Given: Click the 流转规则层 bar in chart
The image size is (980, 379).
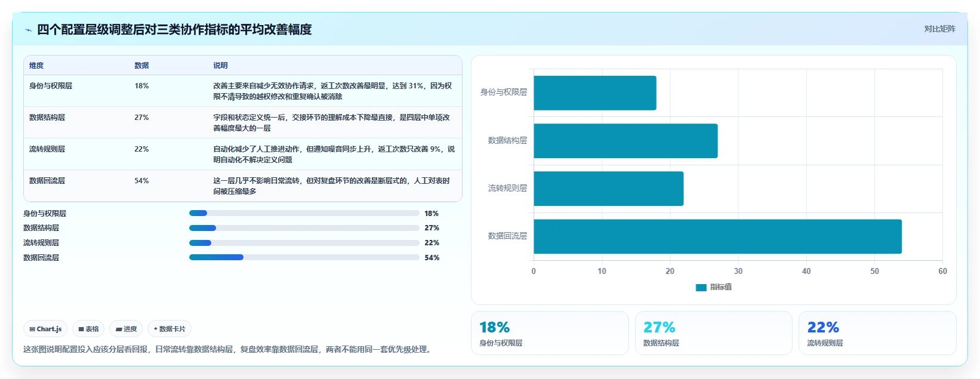Looking at the screenshot, I should (x=609, y=189).
